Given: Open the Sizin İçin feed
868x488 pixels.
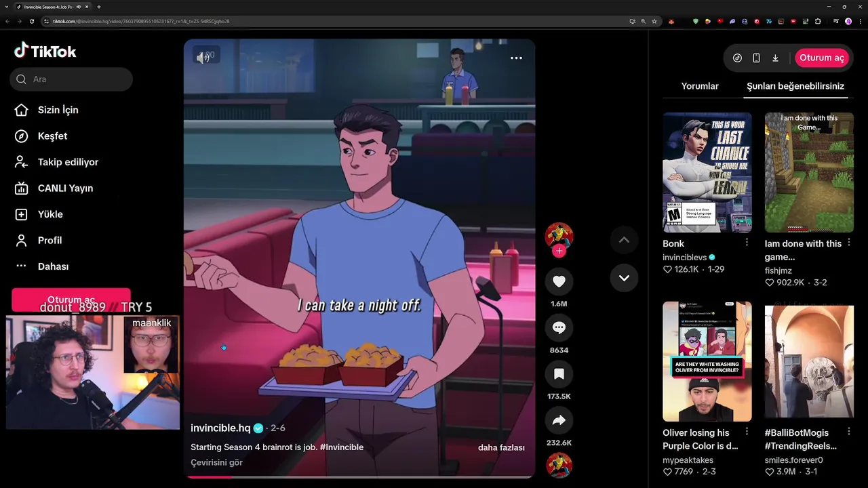Looking at the screenshot, I should [x=46, y=110].
